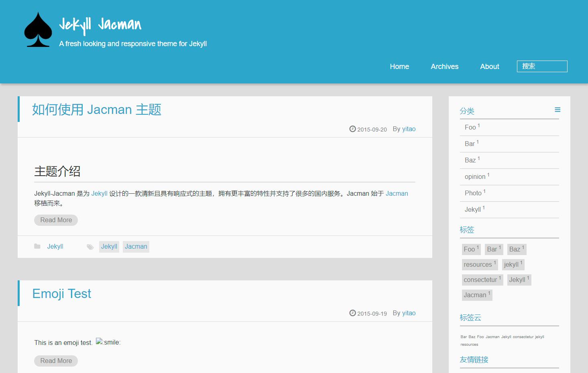Click the clock icon beside 2015-09-20
The height and width of the screenshot is (373, 588).
[x=352, y=129]
